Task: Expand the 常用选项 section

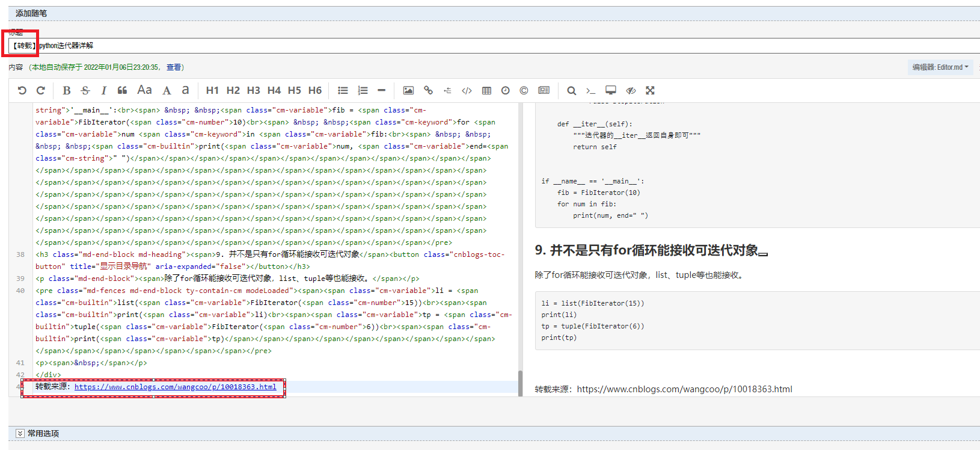Action: point(20,433)
